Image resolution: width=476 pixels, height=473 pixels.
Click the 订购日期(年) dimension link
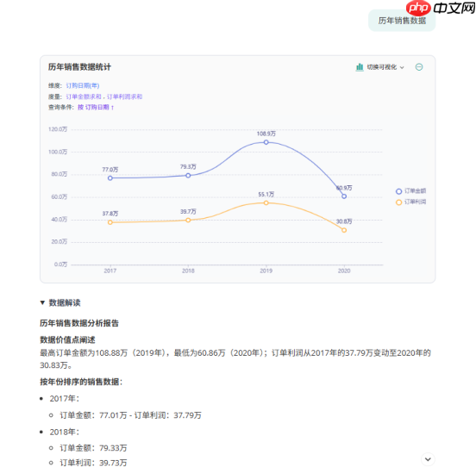[x=83, y=85]
